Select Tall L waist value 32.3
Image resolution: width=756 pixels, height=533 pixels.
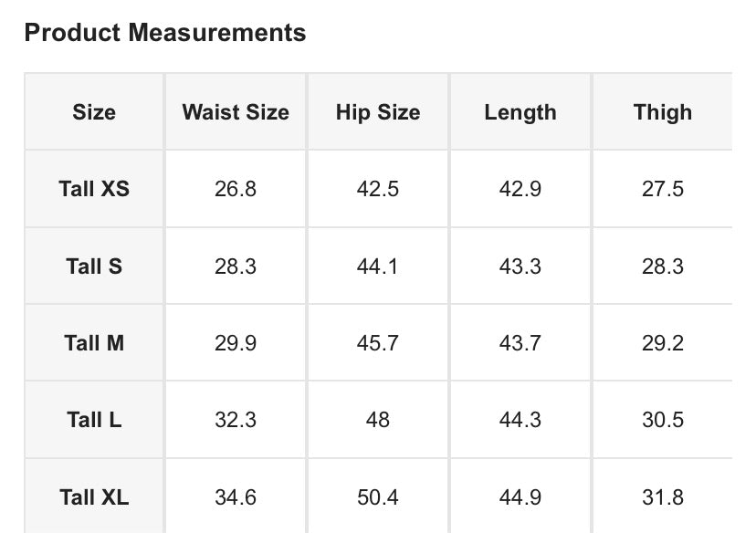[236, 420]
